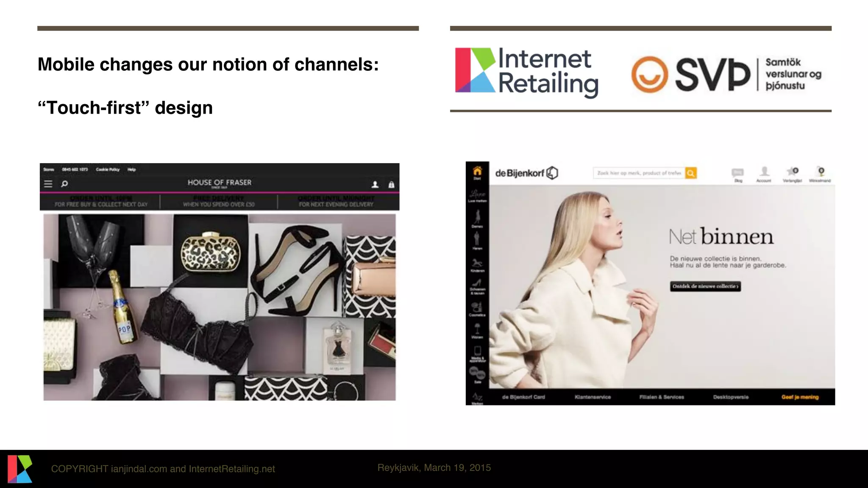Select the Sale percent icon
Image resolution: width=868 pixels, height=488 pixels.
477,375
